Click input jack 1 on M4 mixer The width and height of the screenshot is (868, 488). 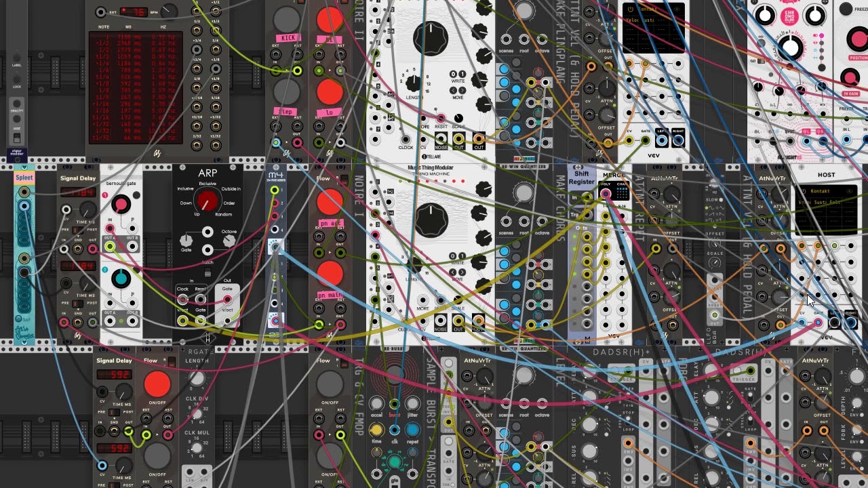pos(275,190)
